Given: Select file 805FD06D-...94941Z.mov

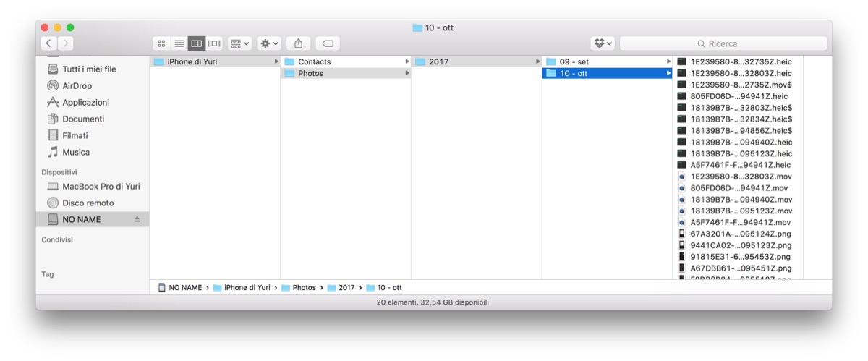Looking at the screenshot, I should [x=739, y=188].
